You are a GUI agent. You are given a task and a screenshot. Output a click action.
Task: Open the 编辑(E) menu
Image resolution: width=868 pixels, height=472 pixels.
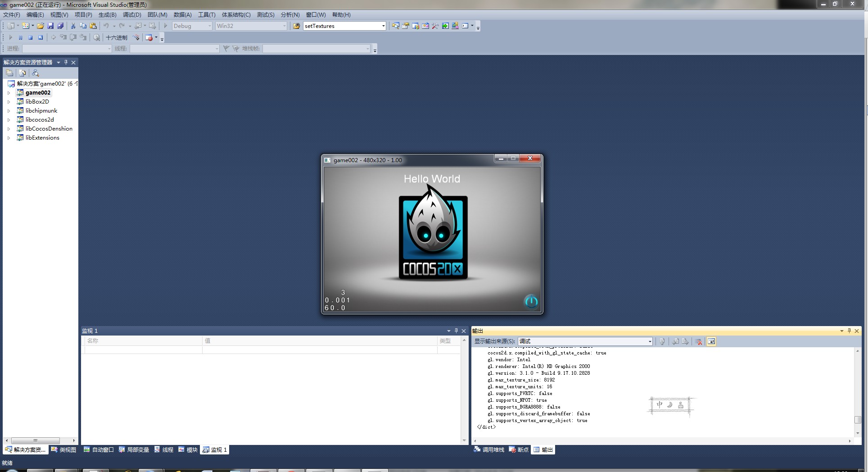click(35, 15)
